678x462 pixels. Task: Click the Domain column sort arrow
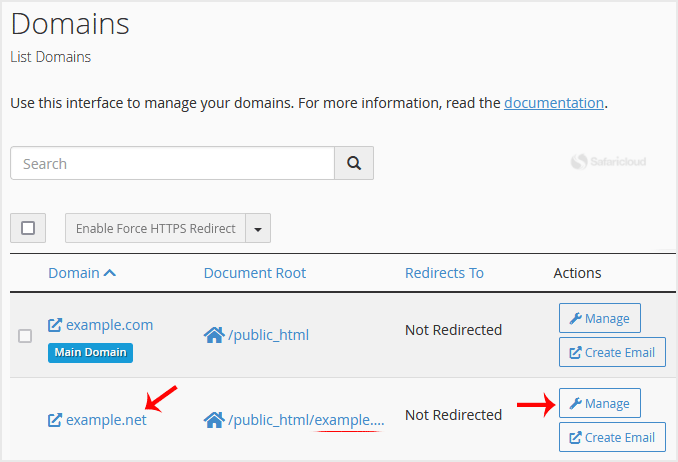pos(110,273)
